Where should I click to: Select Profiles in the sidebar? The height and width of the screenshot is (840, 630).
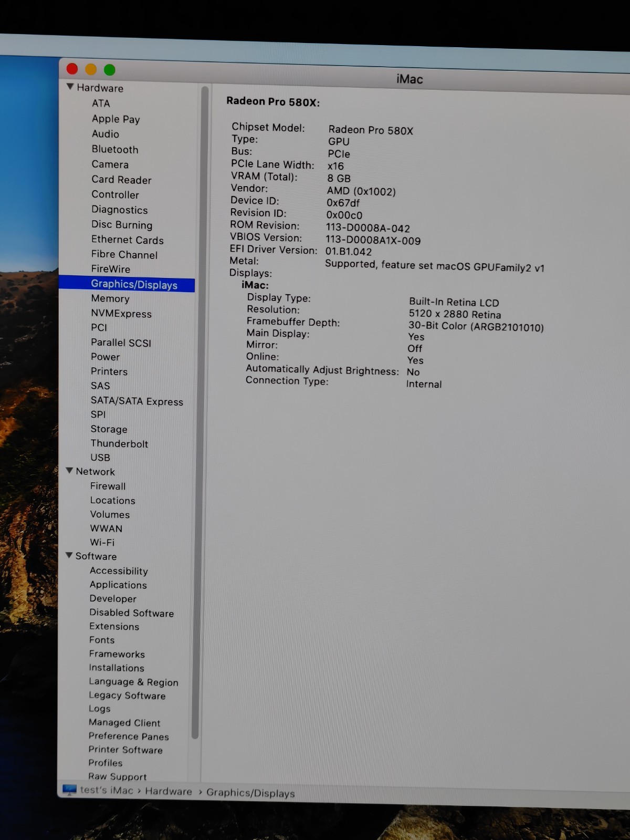click(105, 763)
